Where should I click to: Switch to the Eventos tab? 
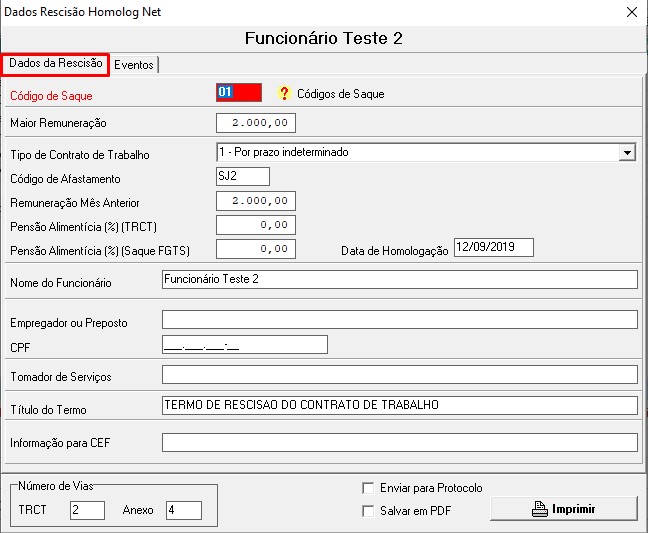[134, 64]
